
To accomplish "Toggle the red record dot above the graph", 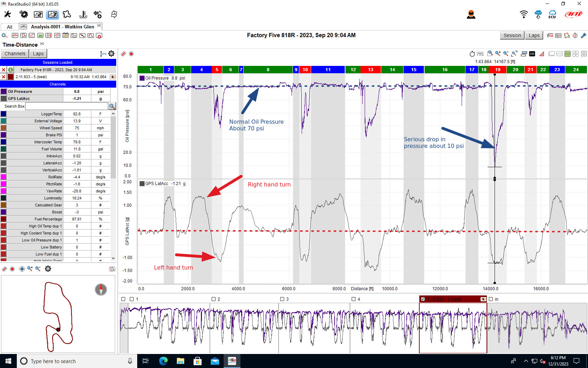I will (131, 54).
